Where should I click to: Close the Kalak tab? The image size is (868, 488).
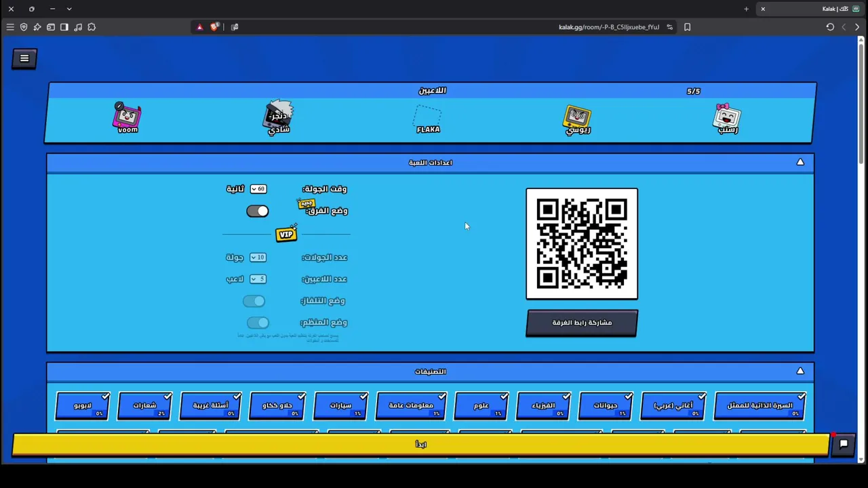point(763,9)
